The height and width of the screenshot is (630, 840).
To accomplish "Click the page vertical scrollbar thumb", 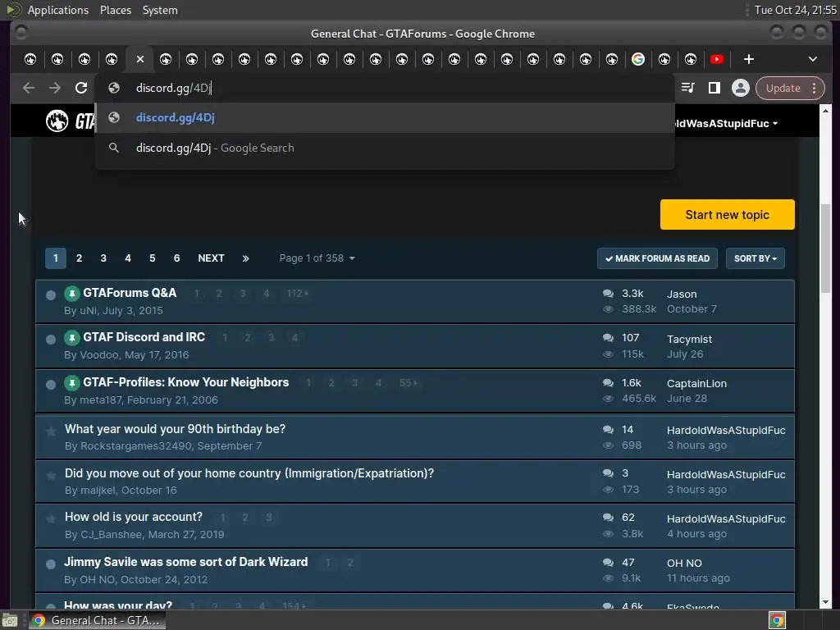I will (825, 248).
